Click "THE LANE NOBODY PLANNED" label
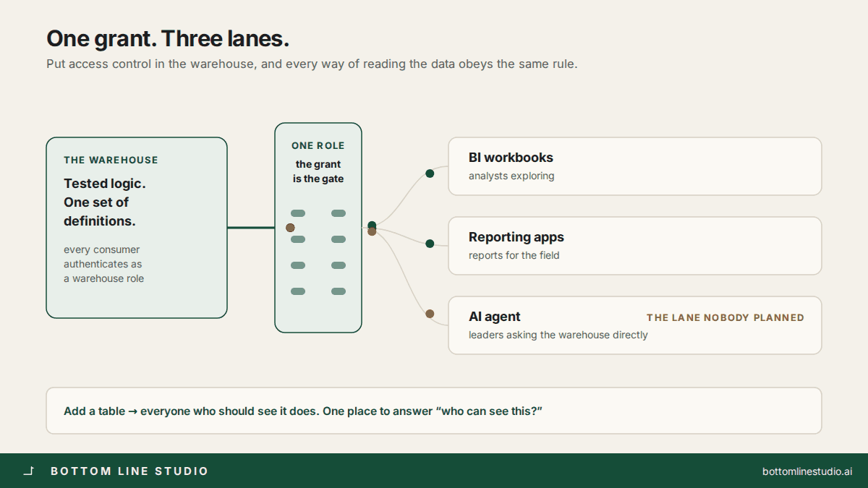 click(x=726, y=317)
